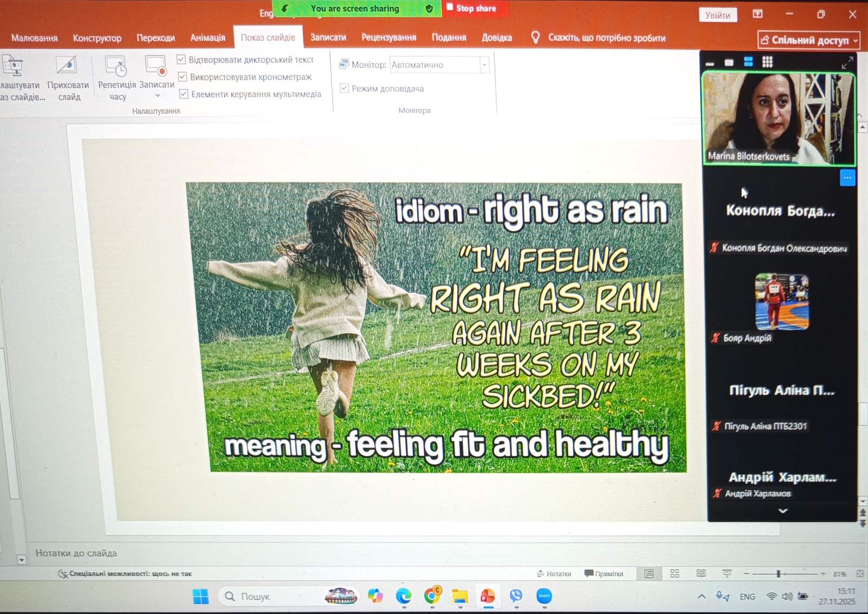
Task: Toggle Play Narrations checkbox
Action: pos(182,60)
